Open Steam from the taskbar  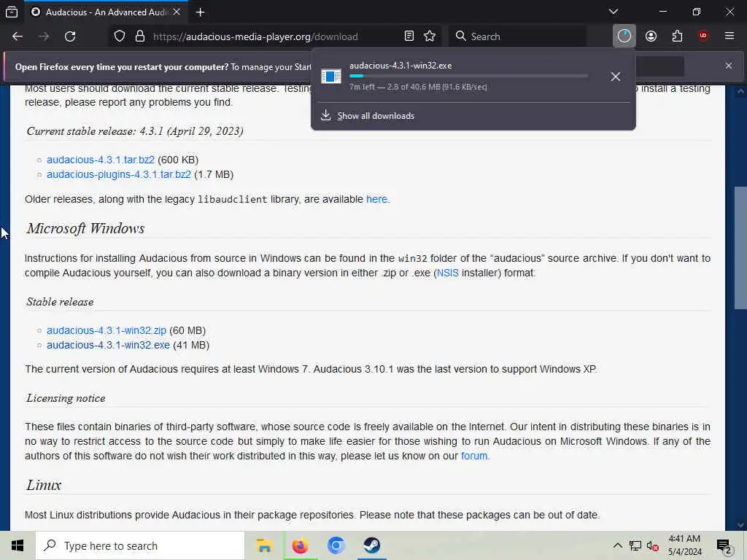[x=371, y=545]
